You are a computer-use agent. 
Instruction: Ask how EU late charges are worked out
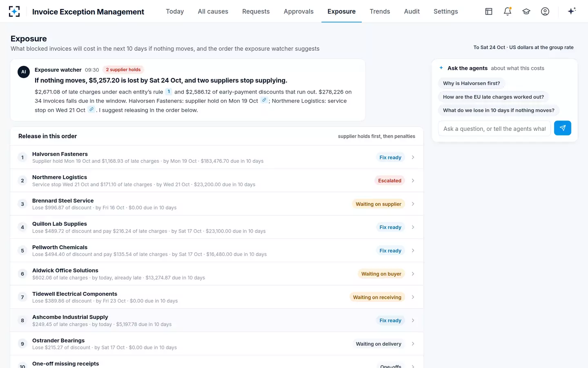pyautogui.click(x=493, y=97)
